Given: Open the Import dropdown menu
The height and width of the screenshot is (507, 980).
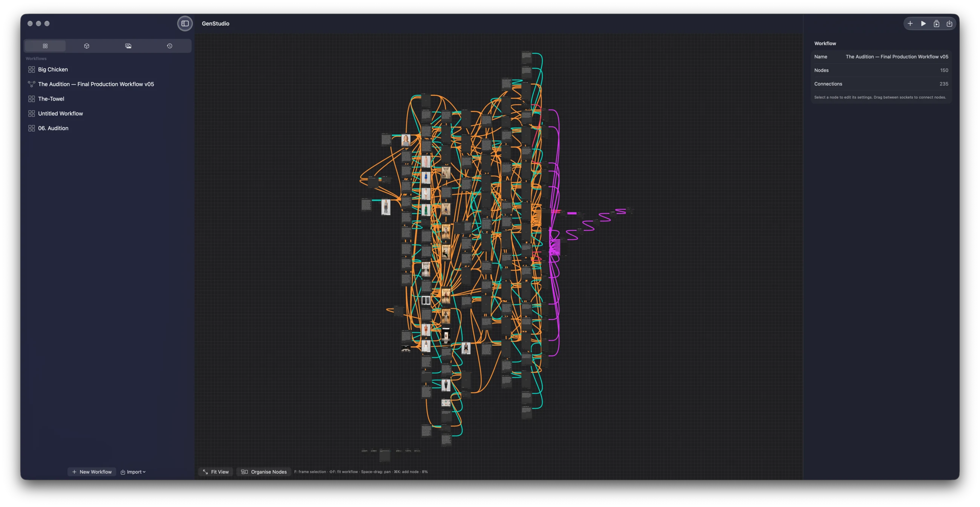Looking at the screenshot, I should click(133, 472).
